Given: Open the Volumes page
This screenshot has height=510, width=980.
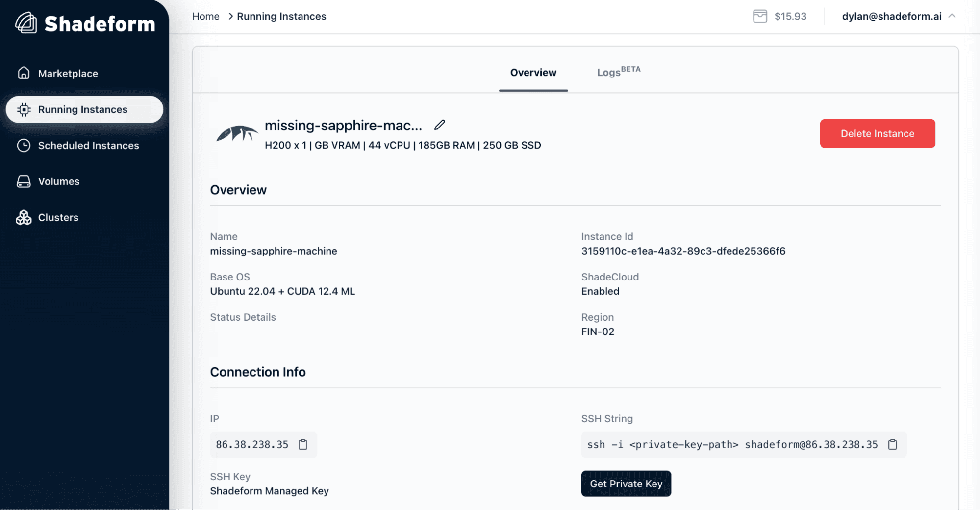Looking at the screenshot, I should pyautogui.click(x=84, y=181).
